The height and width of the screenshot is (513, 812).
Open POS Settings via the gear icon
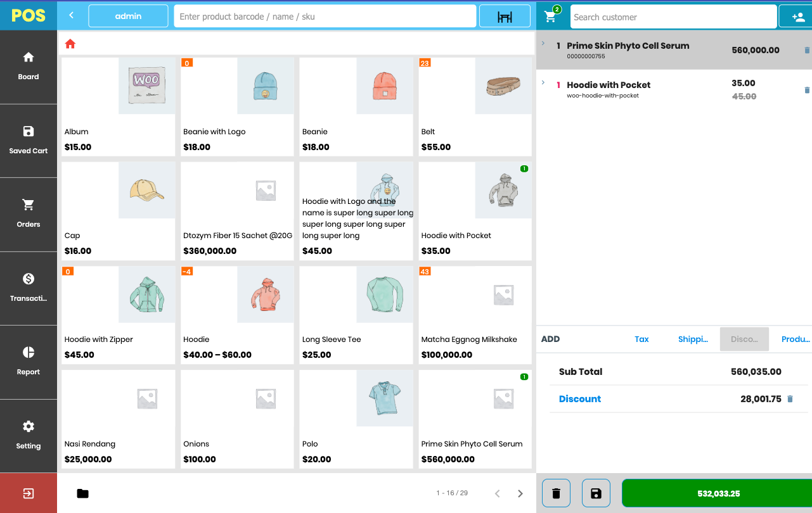click(28, 435)
